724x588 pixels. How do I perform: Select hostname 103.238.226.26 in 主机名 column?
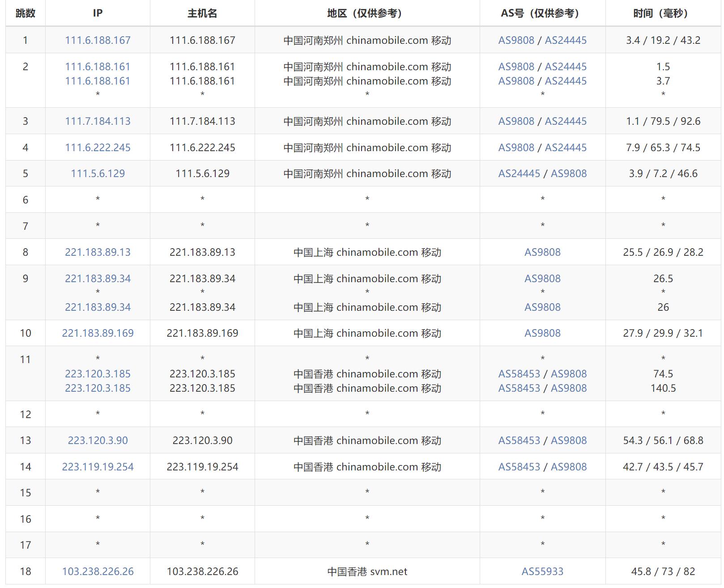coord(202,571)
